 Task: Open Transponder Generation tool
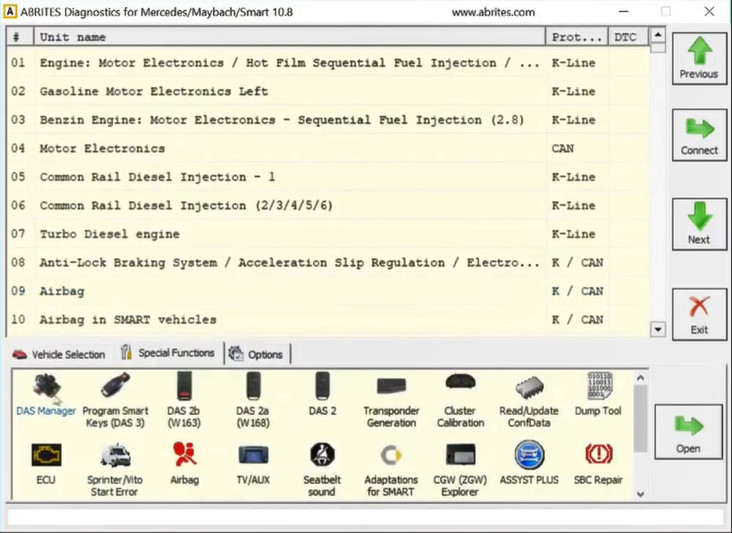click(391, 400)
